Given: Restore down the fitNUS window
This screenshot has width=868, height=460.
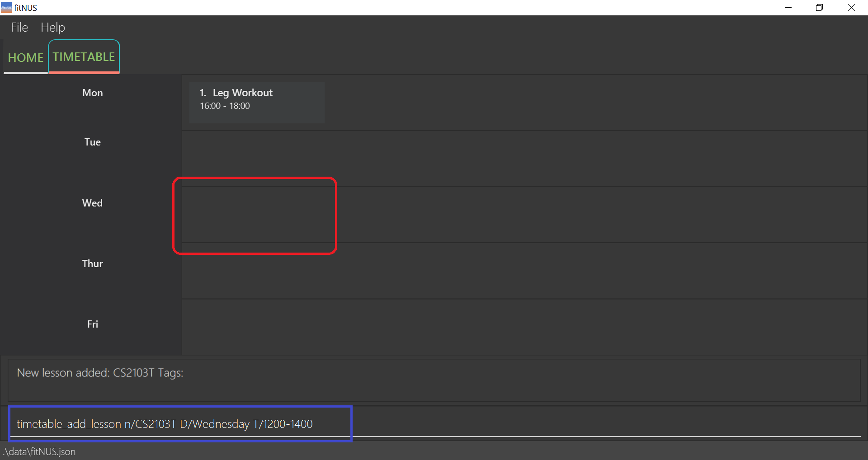Looking at the screenshot, I should tap(819, 8).
